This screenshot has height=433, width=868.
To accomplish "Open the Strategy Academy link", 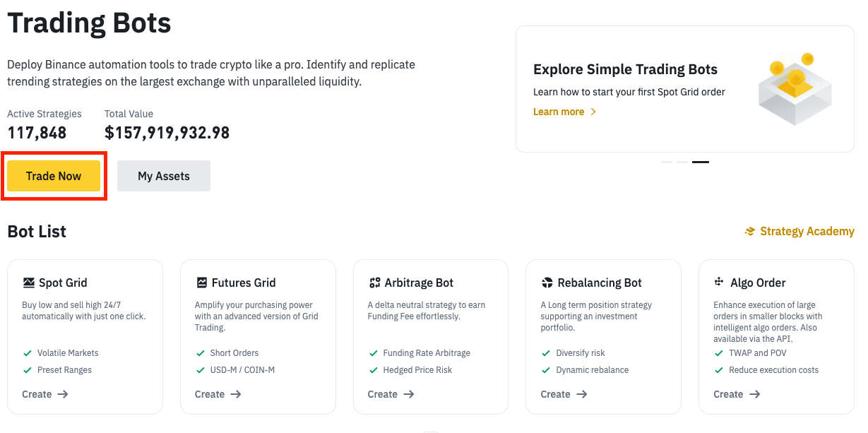I will point(807,232).
